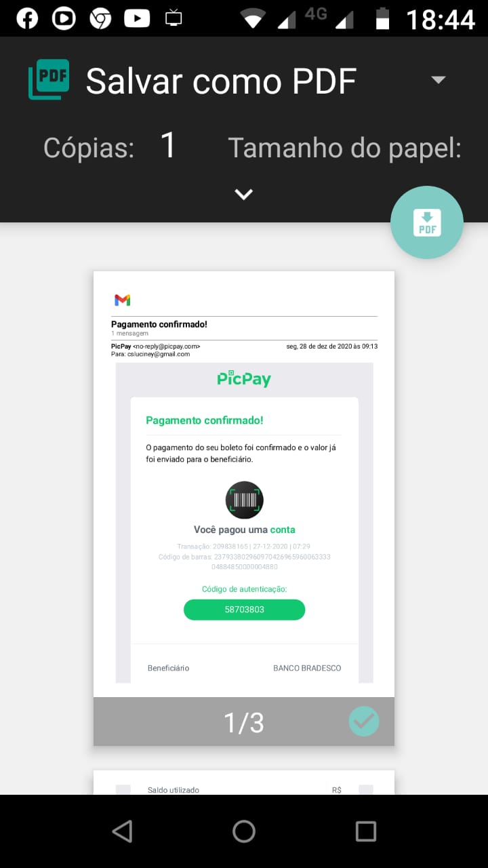Screen dimensions: 488x868
Task: Tap the Facebook notification icon
Action: [x=27, y=18]
